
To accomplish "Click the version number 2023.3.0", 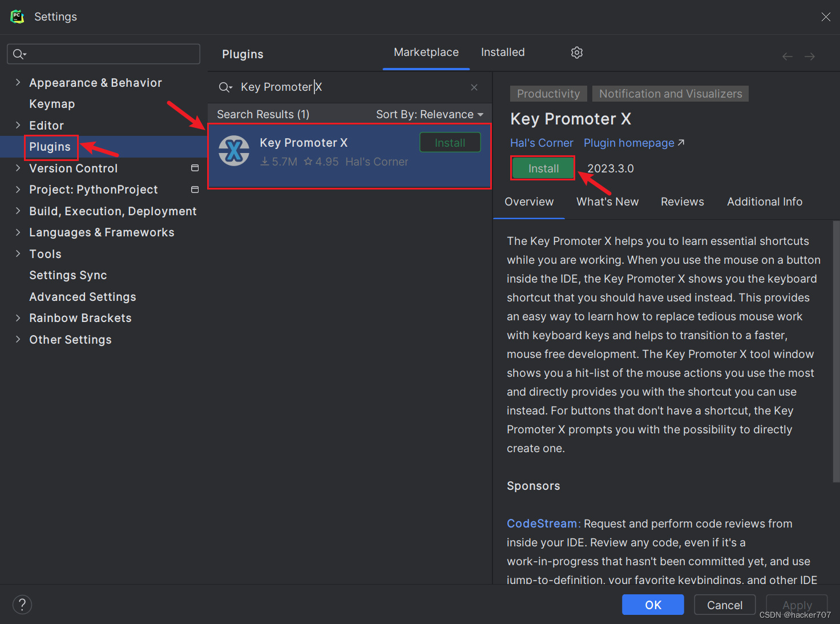I will click(611, 168).
